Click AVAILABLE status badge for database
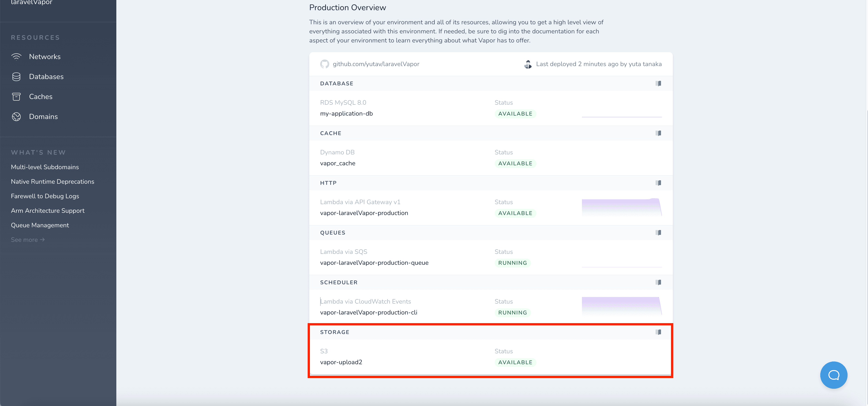The image size is (868, 406). [x=515, y=114]
